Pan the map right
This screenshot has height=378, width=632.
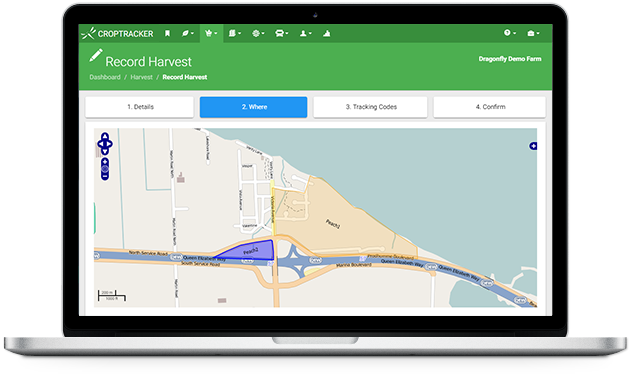[x=110, y=143]
